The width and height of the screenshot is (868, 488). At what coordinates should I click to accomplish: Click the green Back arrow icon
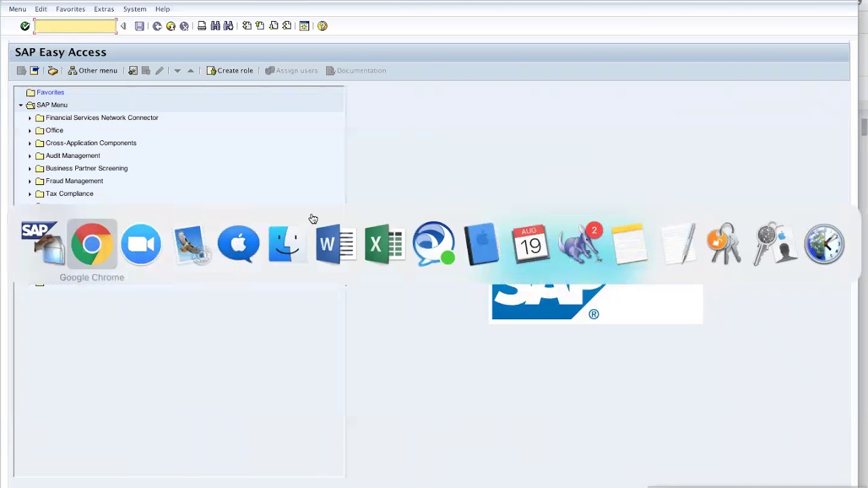click(157, 26)
